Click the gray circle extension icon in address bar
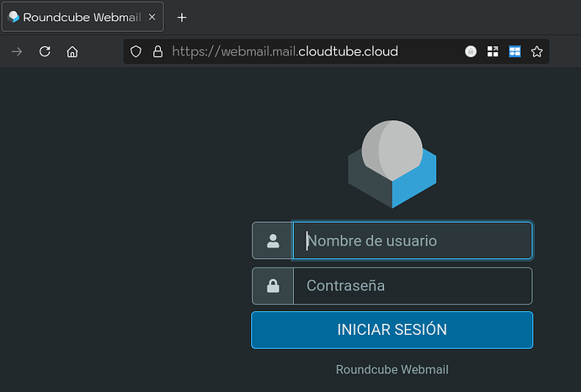This screenshot has height=392, width=581. tap(471, 51)
